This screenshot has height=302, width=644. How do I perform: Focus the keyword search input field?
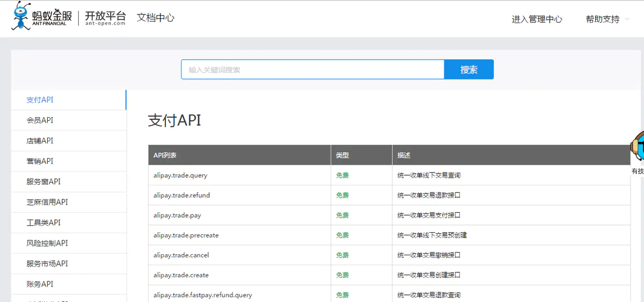tap(313, 69)
